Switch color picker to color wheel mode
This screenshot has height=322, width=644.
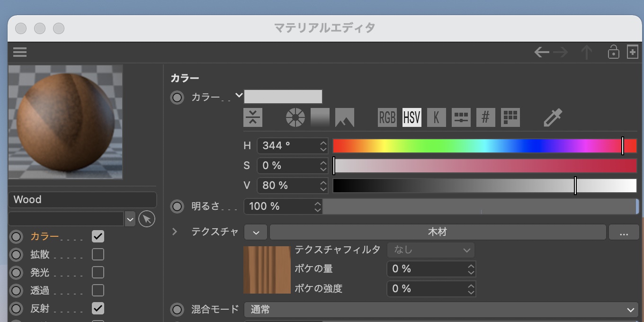(x=295, y=117)
